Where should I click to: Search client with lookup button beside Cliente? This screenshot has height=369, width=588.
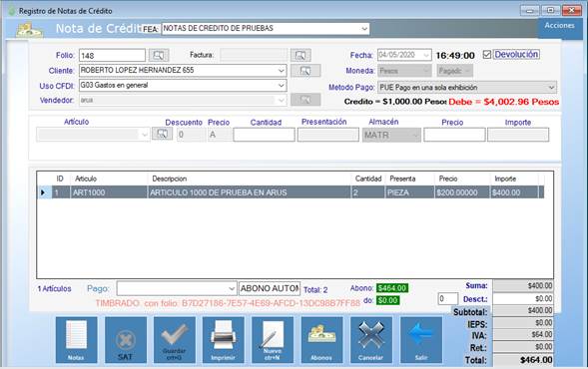[x=305, y=71]
